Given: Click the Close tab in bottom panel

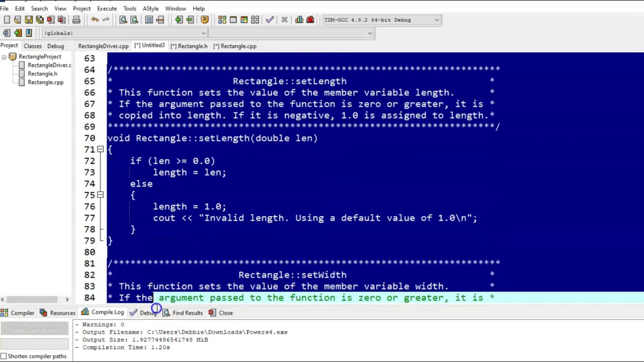Looking at the screenshot, I should (221, 313).
